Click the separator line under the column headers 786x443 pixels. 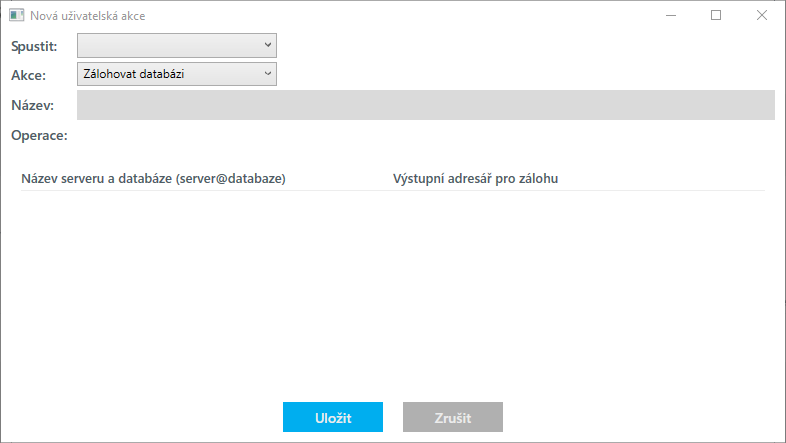click(x=392, y=191)
